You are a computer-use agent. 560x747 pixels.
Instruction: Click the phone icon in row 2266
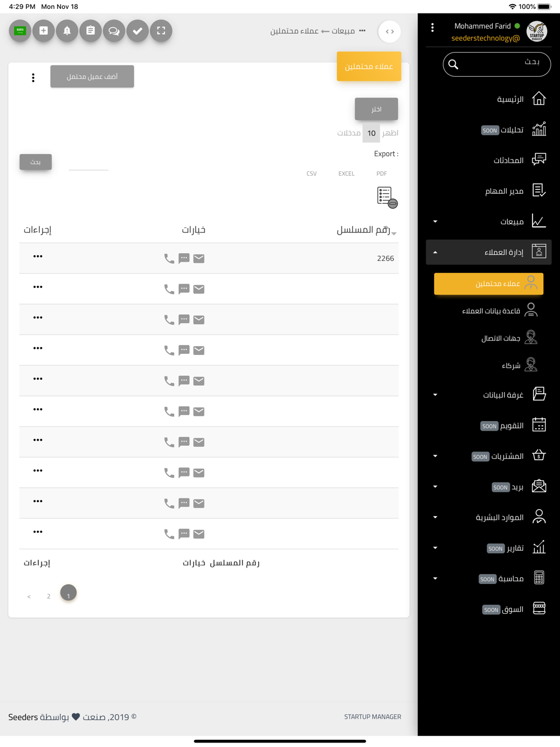tap(169, 258)
